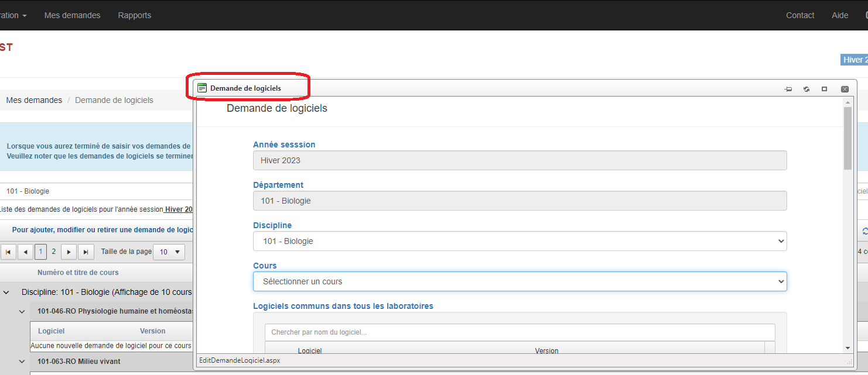Image resolution: width=868 pixels, height=375 pixels.
Task: Collapse the 101-063-RO Milieu vivant row
Action: pos(22,362)
